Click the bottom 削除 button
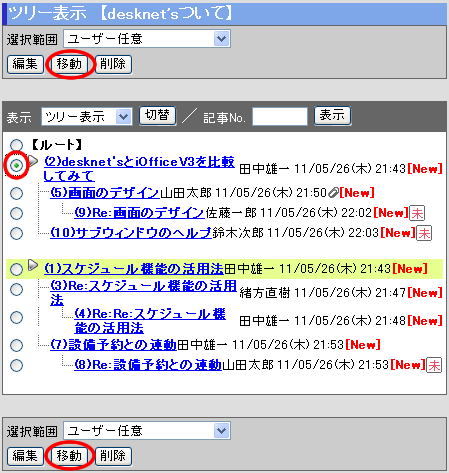 (x=113, y=456)
